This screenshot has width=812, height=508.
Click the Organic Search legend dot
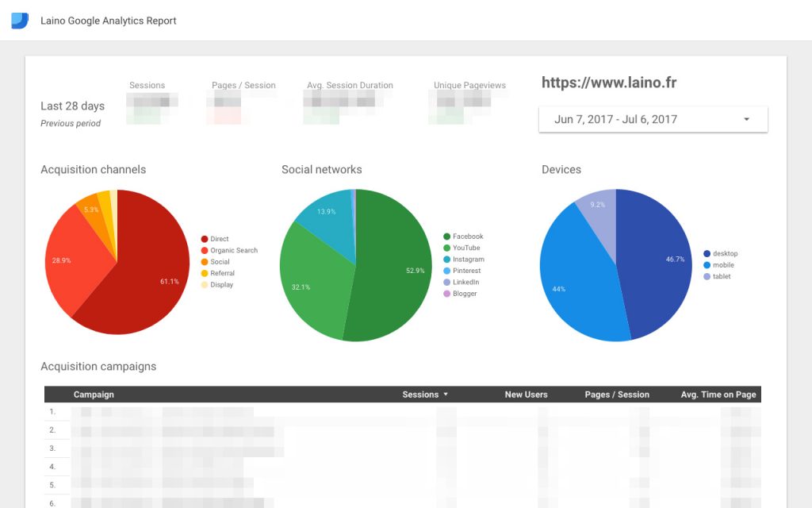coord(205,250)
